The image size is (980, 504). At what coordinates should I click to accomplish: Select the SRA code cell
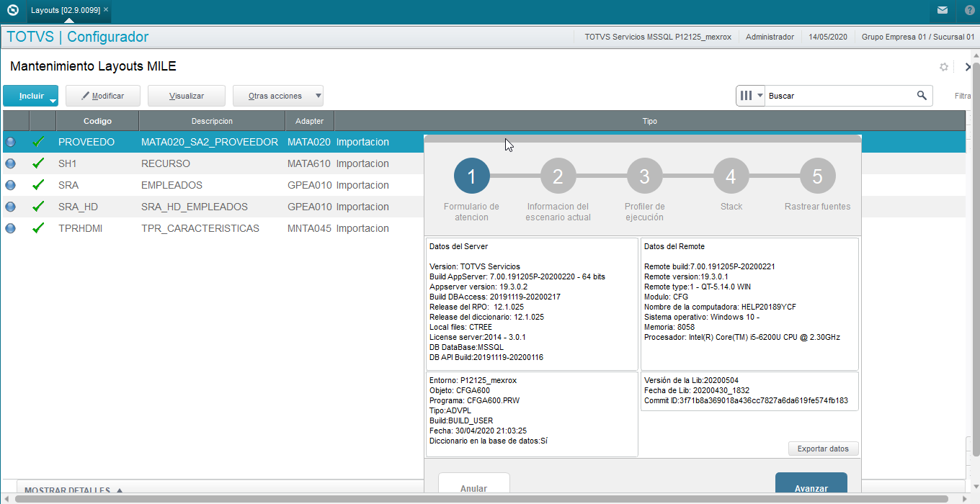(x=97, y=185)
